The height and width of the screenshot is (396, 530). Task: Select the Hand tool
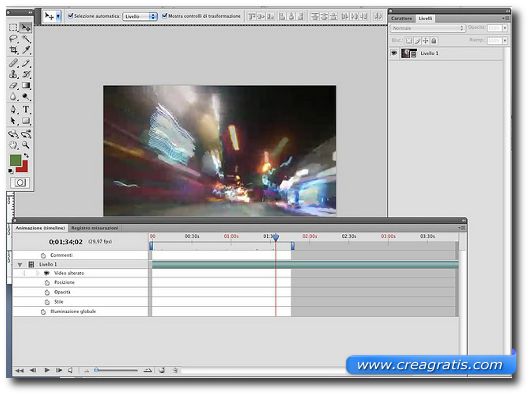click(x=13, y=145)
